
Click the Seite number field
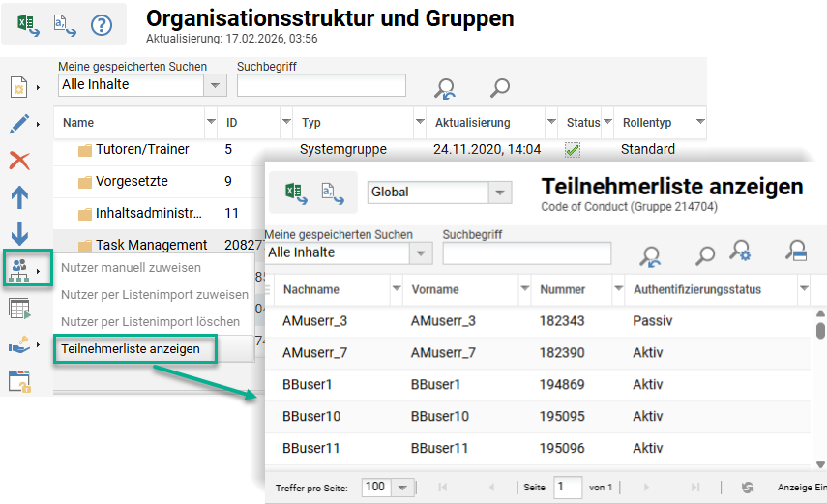(x=568, y=488)
